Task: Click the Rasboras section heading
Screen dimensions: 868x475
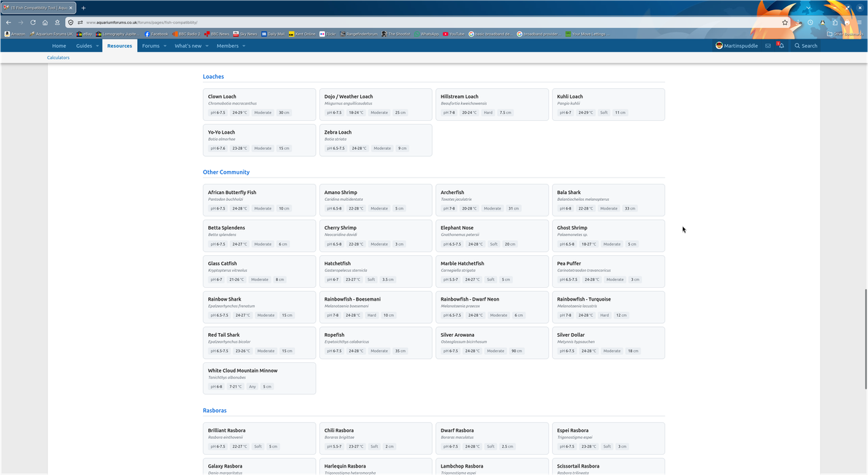Action: click(x=214, y=411)
